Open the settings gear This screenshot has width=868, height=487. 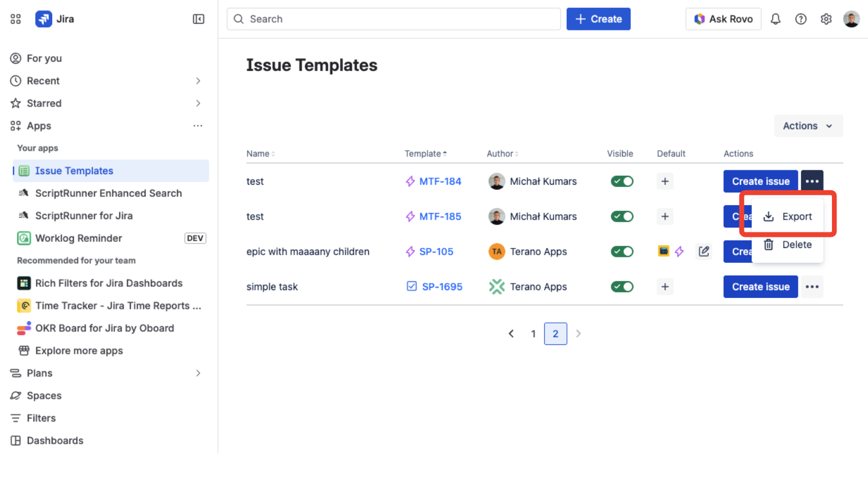point(826,19)
